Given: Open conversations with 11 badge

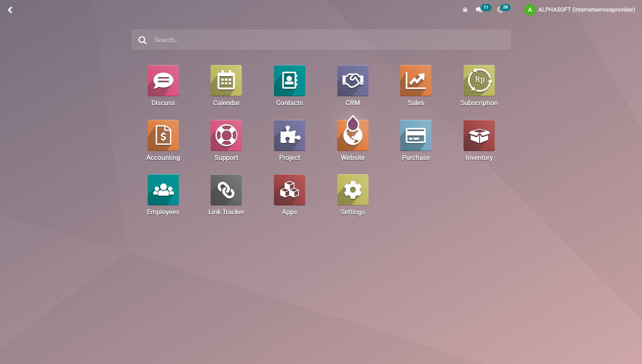Looking at the screenshot, I should point(483,9).
